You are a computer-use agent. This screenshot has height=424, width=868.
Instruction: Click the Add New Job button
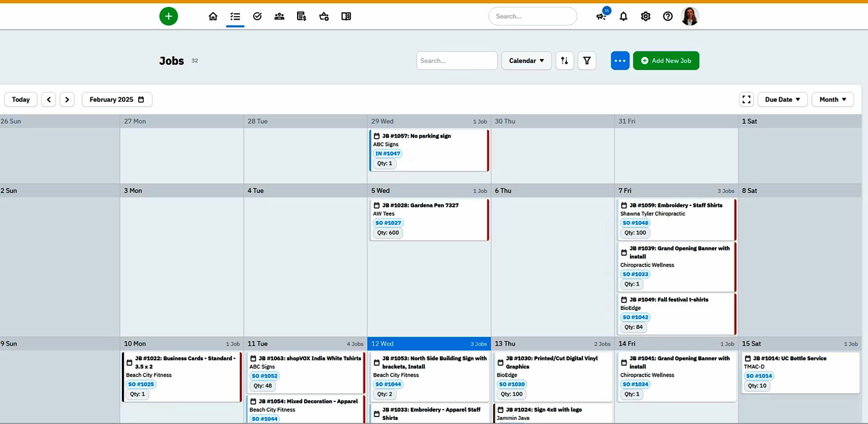[666, 61]
